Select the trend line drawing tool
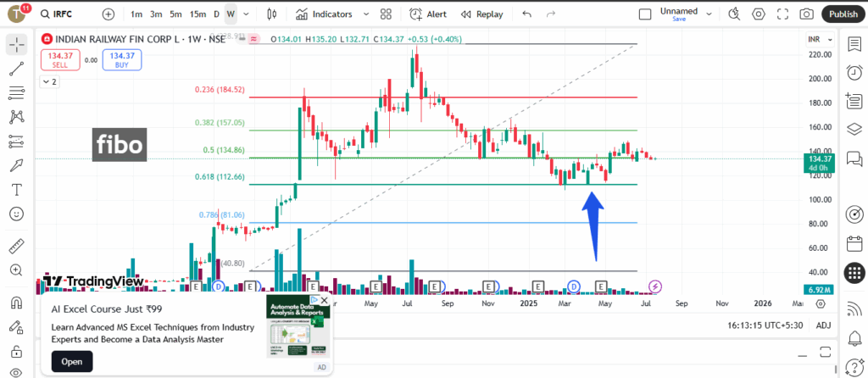868x378 pixels. pos(17,69)
